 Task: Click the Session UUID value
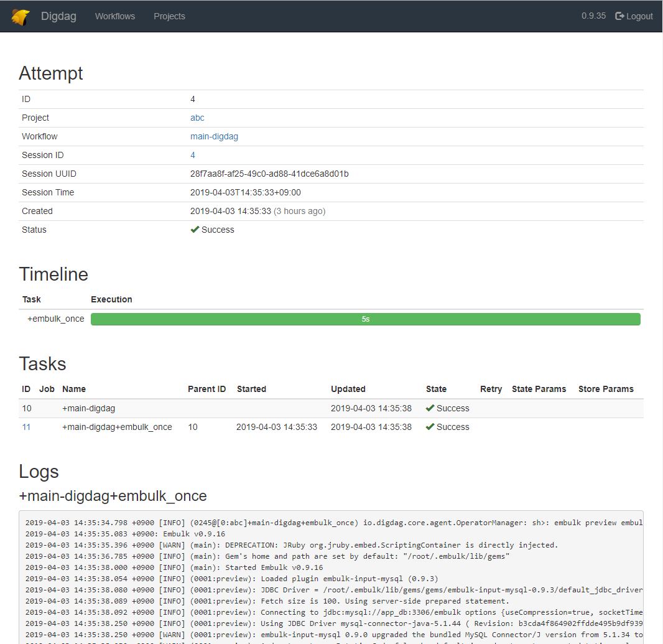[x=269, y=174]
